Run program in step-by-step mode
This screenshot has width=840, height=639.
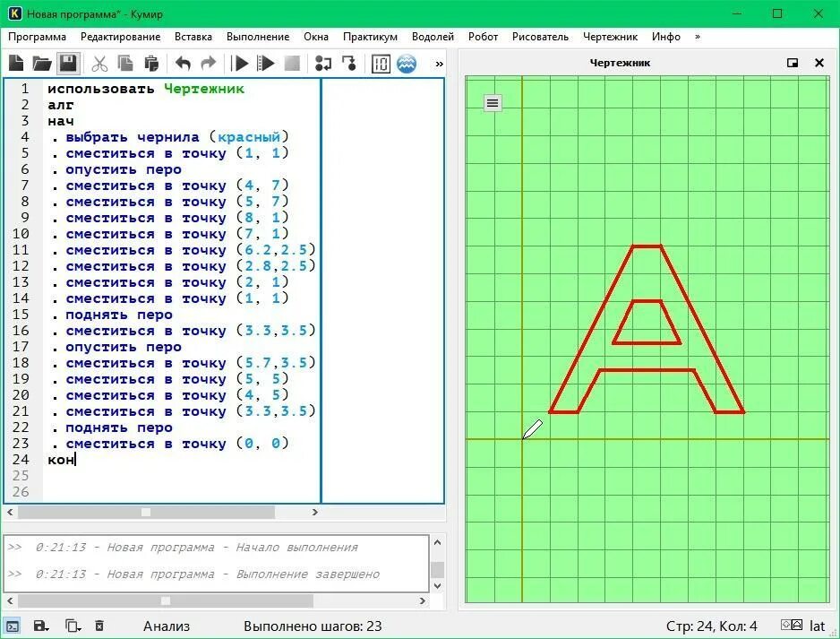(266, 64)
